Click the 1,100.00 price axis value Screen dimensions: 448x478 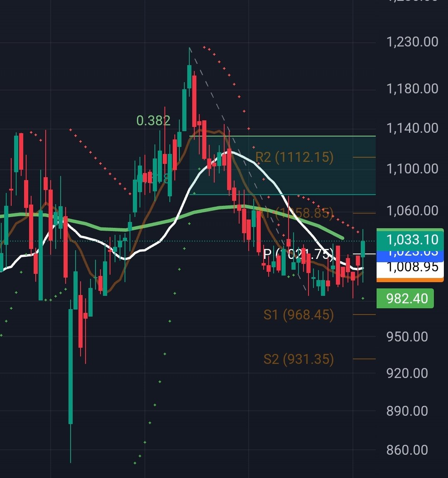pos(412,168)
